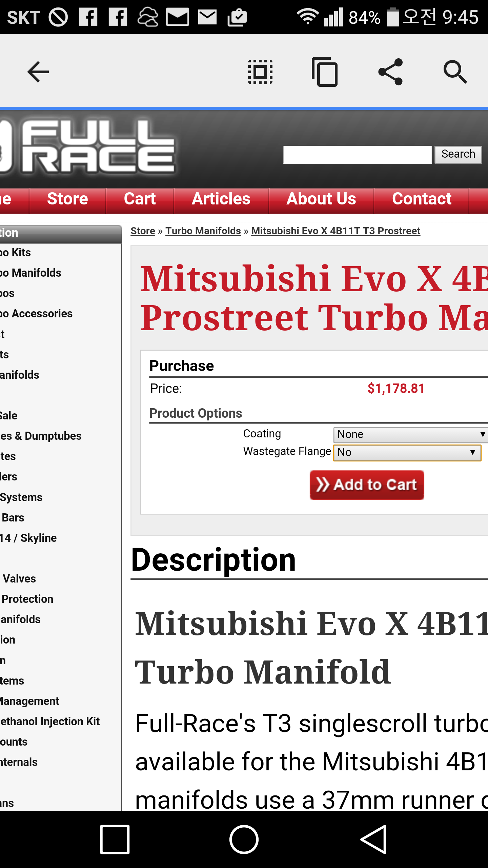Open the ternals sidebar category

tap(19, 762)
